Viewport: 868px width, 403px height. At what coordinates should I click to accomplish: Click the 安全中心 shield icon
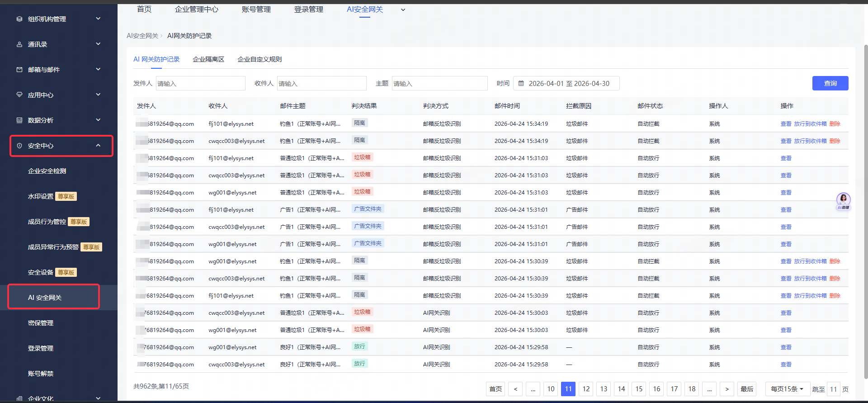point(19,146)
